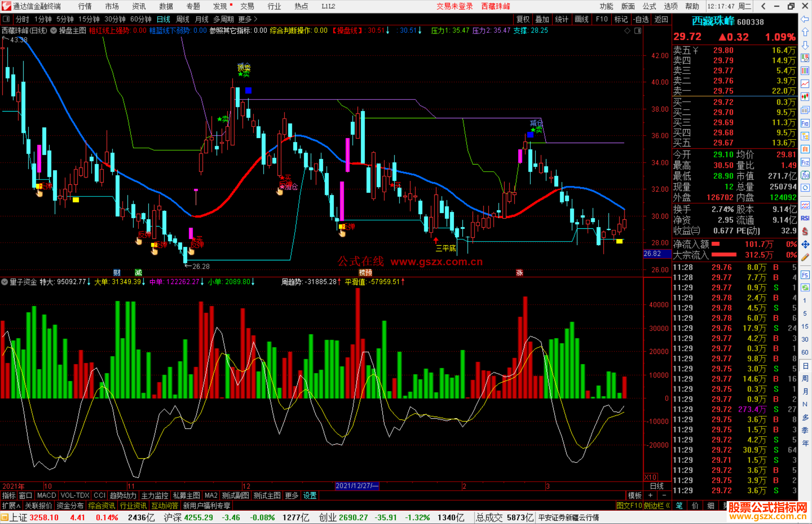Click the blue four-way move icon
Screen dimensions: 812x524
click(x=805, y=245)
